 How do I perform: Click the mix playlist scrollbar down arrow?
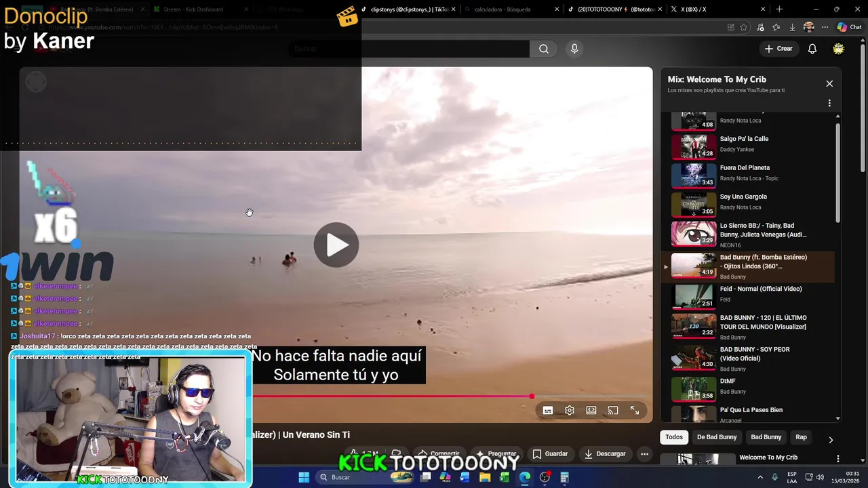(838, 419)
